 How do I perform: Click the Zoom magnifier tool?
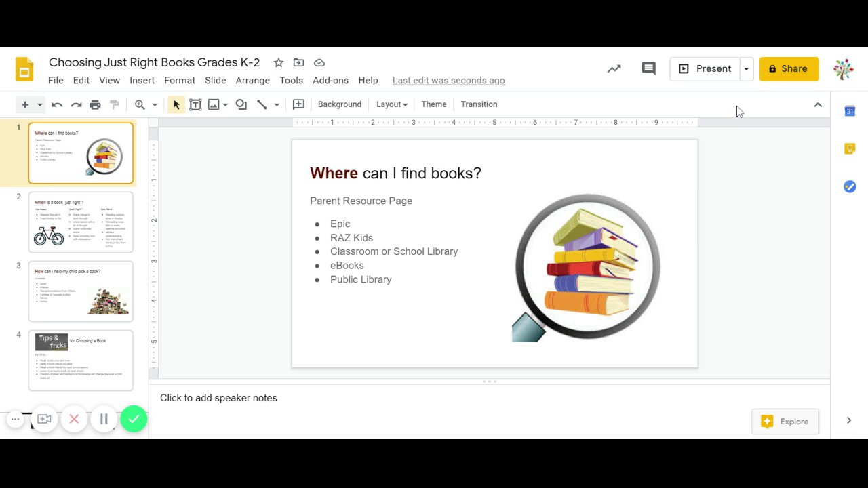[x=140, y=104]
